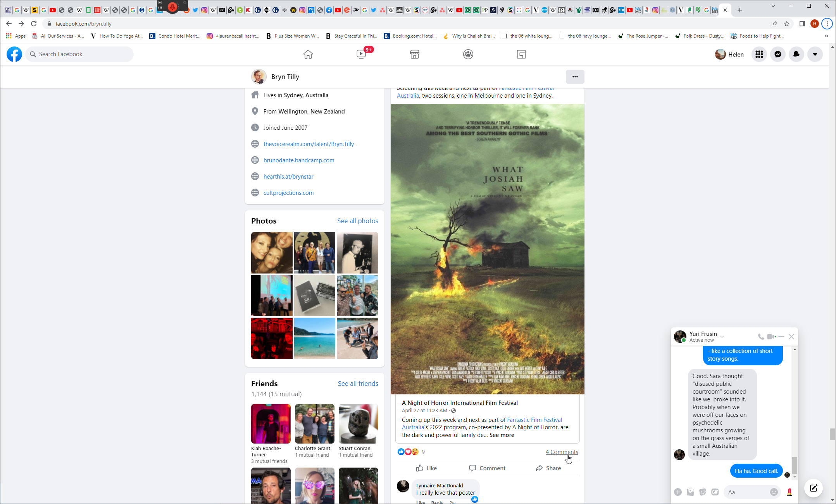Start video call with Yuri Frusin
The height and width of the screenshot is (504, 836).
771,337
